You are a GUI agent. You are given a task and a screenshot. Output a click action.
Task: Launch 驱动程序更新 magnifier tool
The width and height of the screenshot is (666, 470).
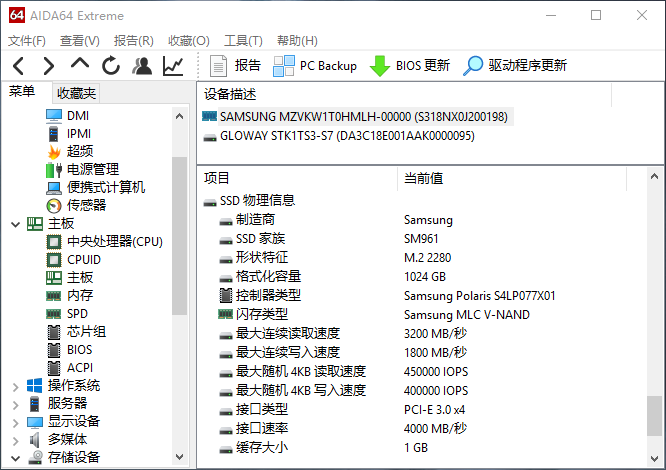(x=515, y=66)
